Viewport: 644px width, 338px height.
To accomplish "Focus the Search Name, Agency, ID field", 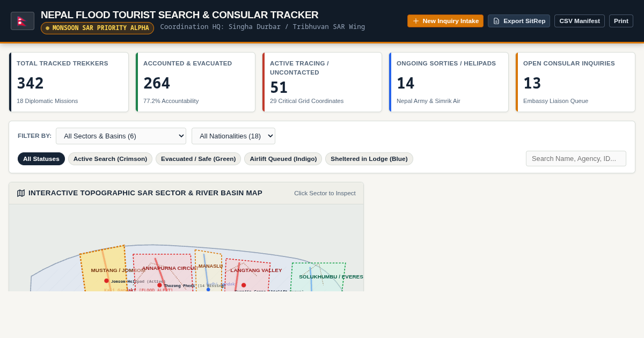I will point(576,158).
